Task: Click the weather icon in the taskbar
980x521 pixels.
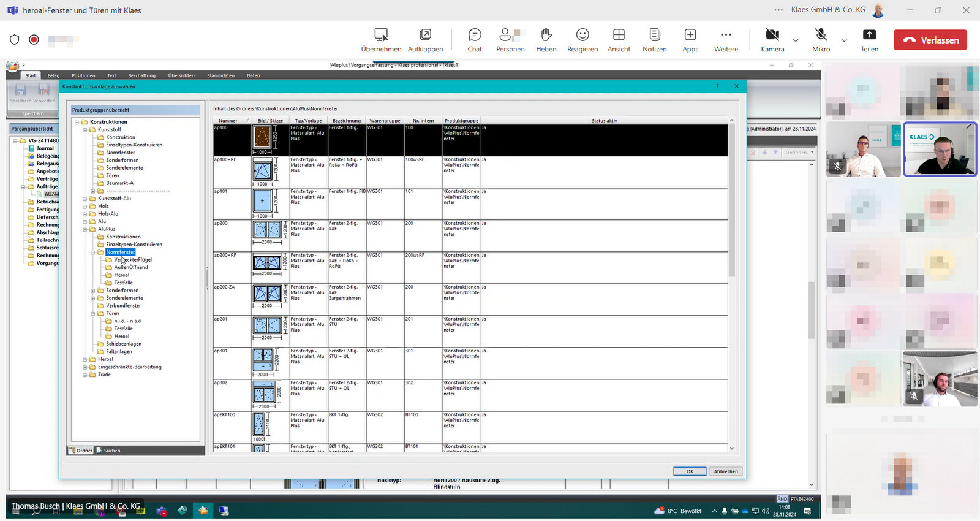Action: point(659,511)
